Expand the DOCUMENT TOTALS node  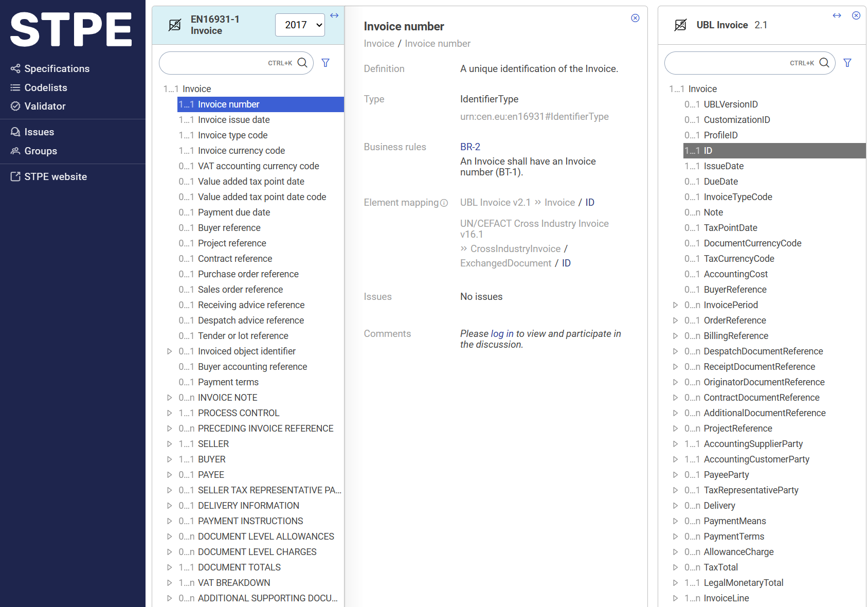coord(169,567)
